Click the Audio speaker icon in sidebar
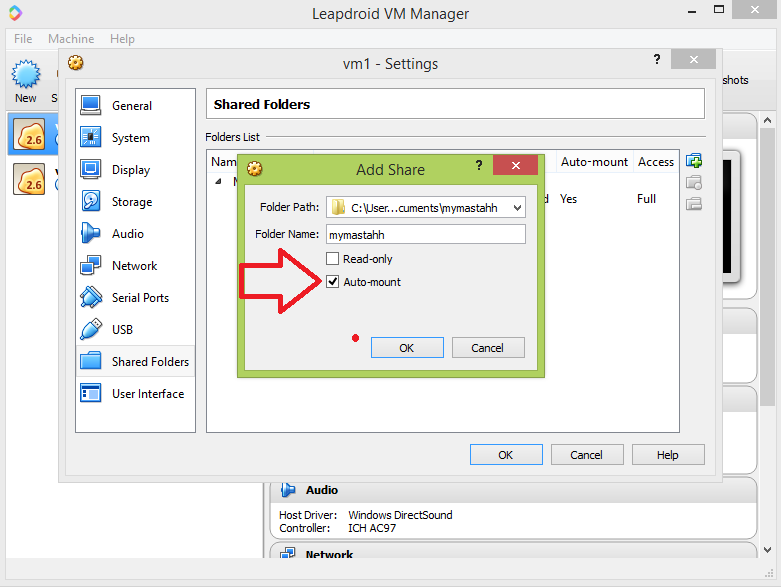 [x=91, y=233]
